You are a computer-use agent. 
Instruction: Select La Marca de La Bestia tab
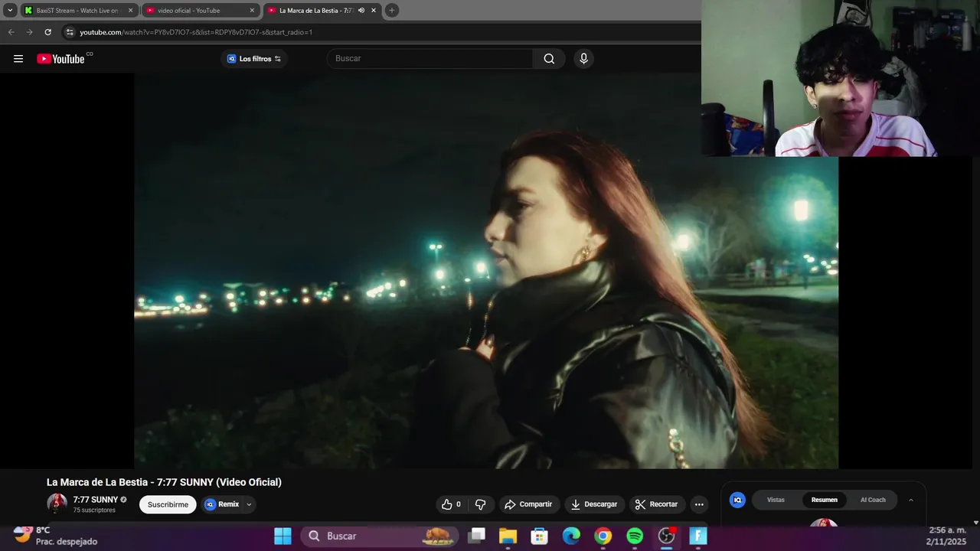[314, 11]
